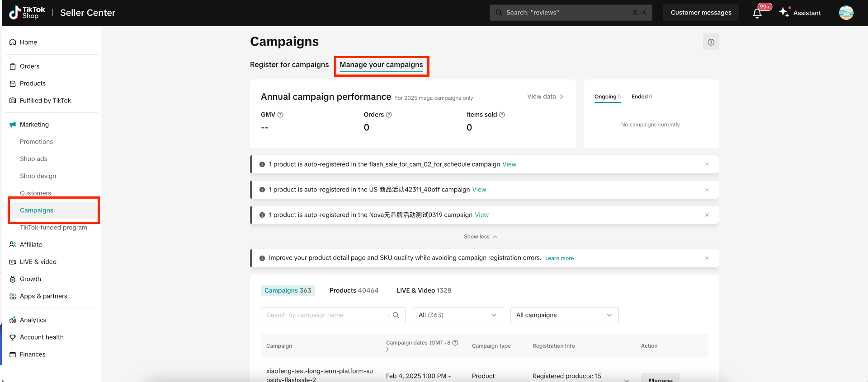Expand the All campaigns filter dropdown
868x382 pixels.
(564, 315)
